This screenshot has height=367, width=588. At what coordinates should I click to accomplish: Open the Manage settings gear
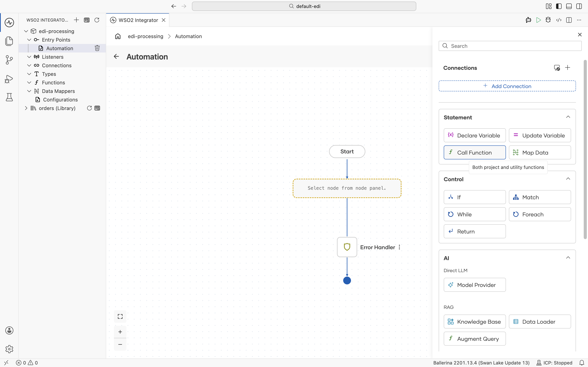click(9, 349)
